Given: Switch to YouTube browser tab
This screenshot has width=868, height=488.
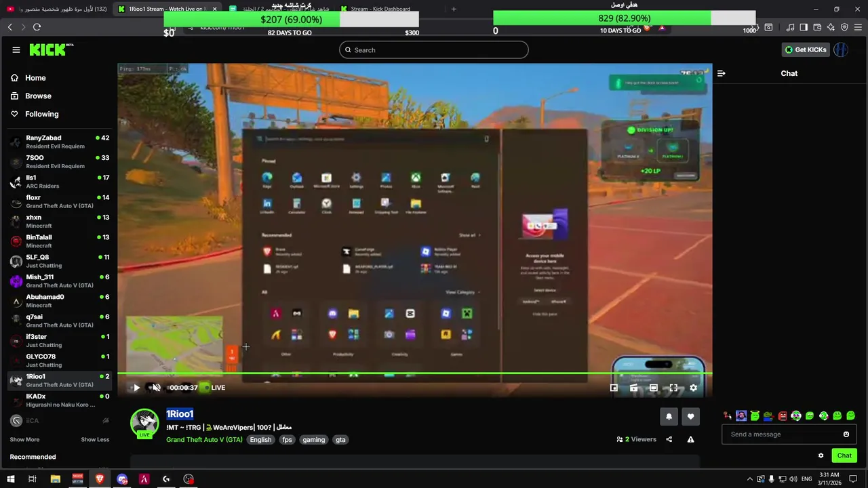Looking at the screenshot, I should tap(56, 9).
